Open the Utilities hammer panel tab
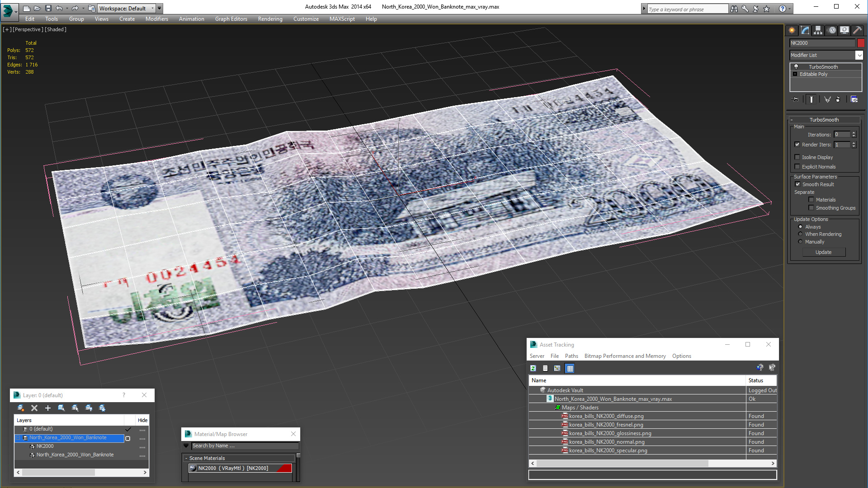Image resolution: width=868 pixels, height=488 pixels. point(857,30)
